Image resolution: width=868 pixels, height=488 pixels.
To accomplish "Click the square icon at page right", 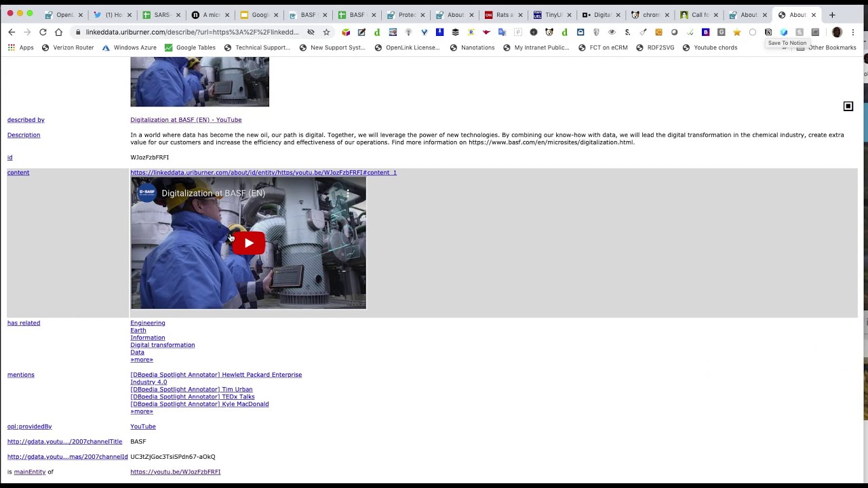I will point(848,106).
